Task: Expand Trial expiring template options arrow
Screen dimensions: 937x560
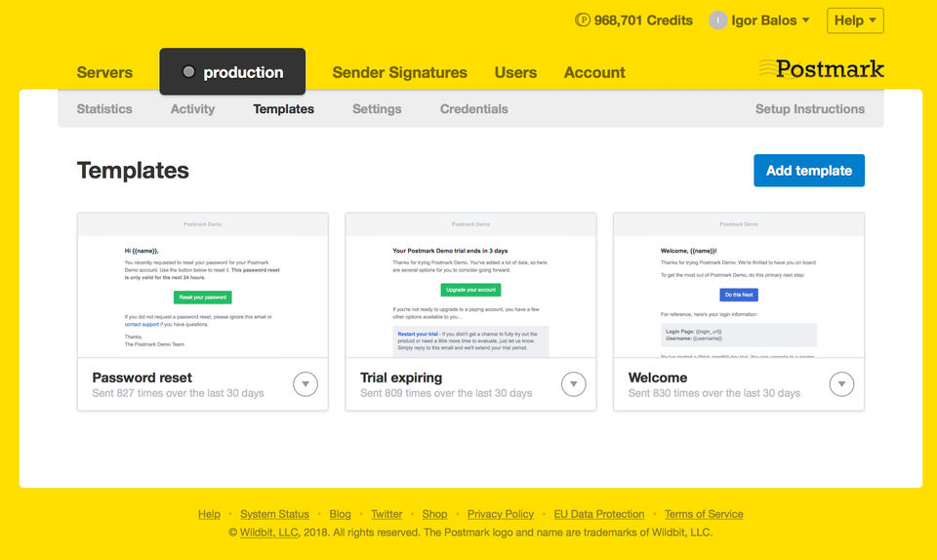Action: [x=574, y=383]
